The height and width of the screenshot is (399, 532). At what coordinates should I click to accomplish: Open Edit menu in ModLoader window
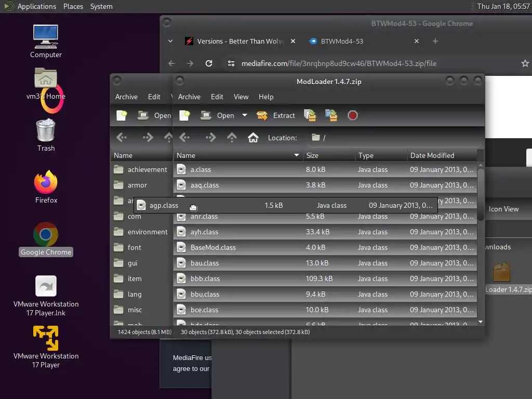[x=217, y=97]
